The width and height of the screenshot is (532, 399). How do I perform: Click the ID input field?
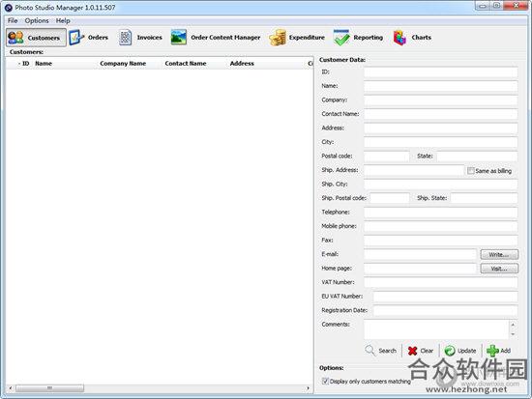(441, 72)
